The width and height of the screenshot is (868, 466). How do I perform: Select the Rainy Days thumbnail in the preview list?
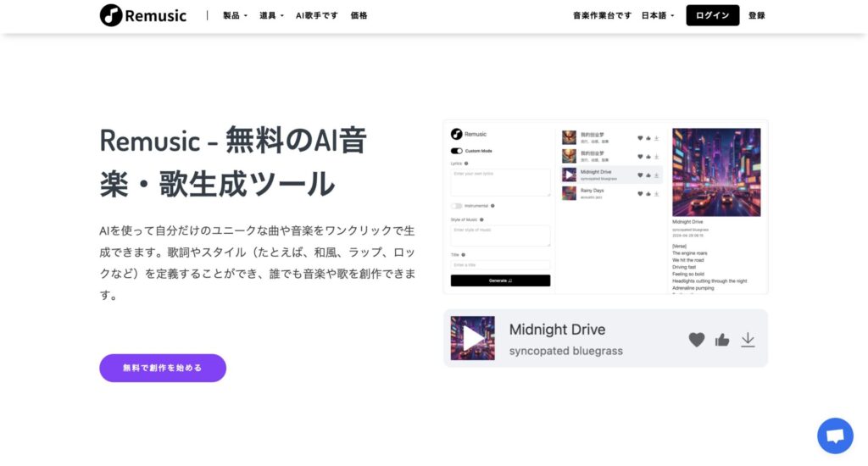[x=569, y=193]
